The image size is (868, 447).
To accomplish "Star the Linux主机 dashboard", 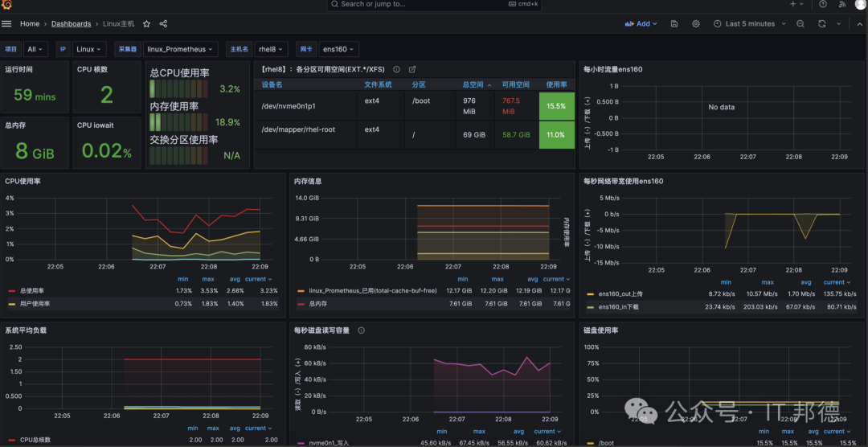I will pos(147,24).
